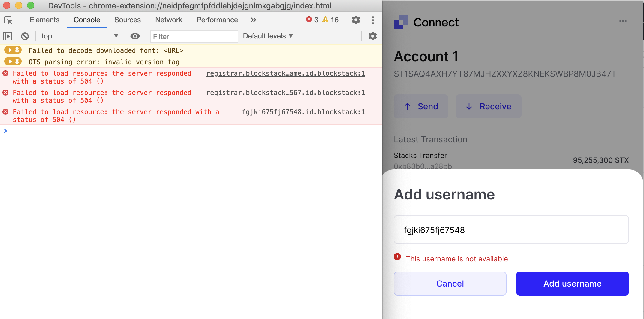Clear the console messages
644x319 pixels.
click(25, 36)
